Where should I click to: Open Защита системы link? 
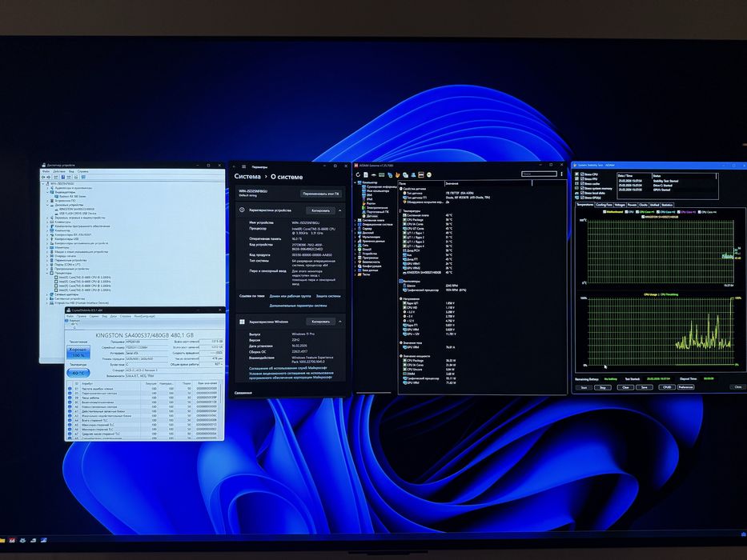coord(328,296)
